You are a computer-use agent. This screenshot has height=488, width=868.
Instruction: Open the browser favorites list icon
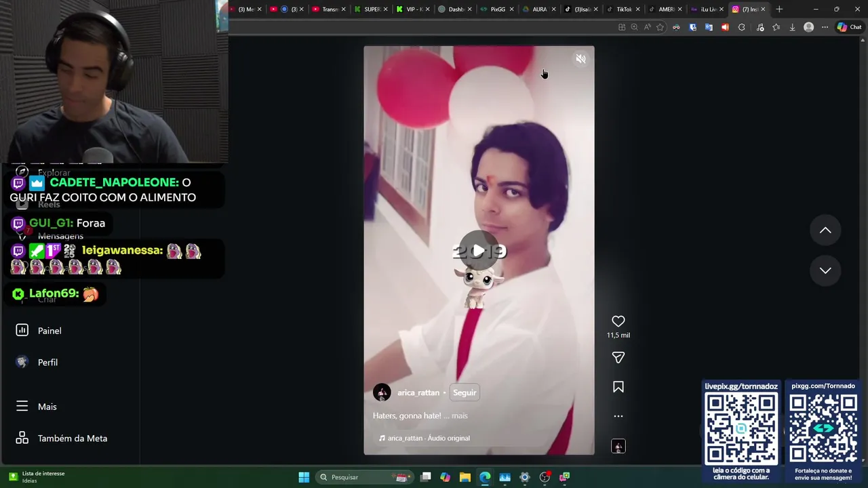(776, 27)
